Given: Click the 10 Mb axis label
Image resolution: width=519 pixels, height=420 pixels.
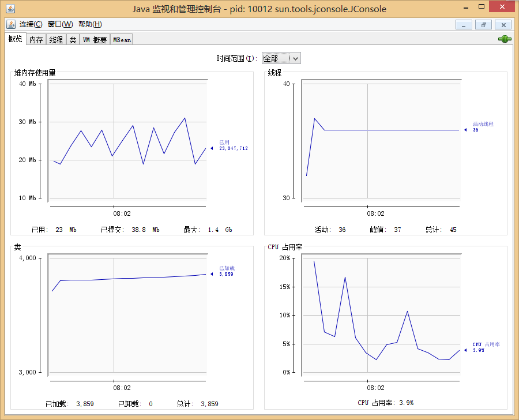Looking at the screenshot, I should (x=28, y=198).
